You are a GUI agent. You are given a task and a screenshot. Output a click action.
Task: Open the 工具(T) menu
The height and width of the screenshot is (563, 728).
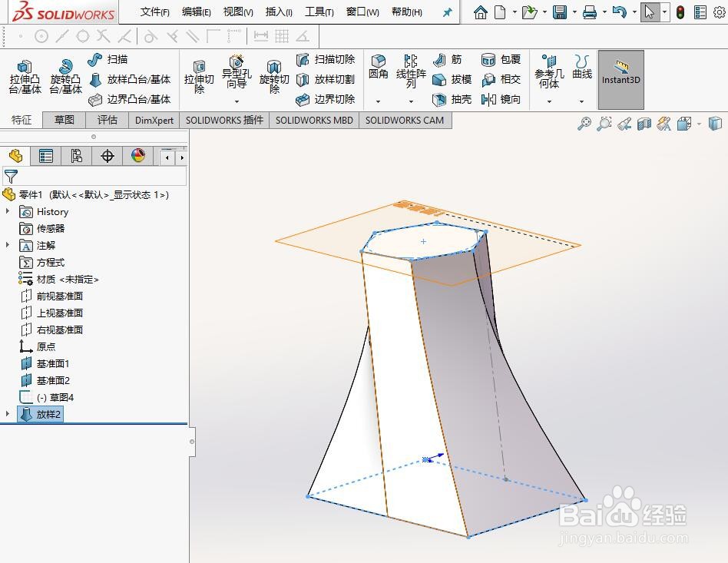[319, 12]
